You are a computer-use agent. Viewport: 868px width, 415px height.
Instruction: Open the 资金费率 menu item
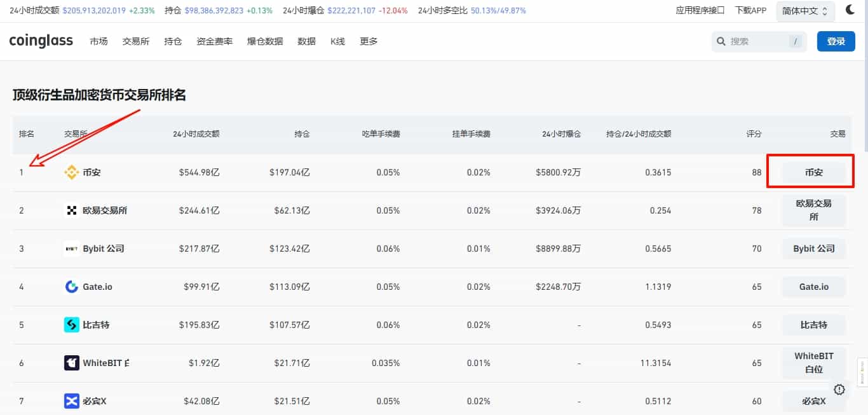(214, 41)
